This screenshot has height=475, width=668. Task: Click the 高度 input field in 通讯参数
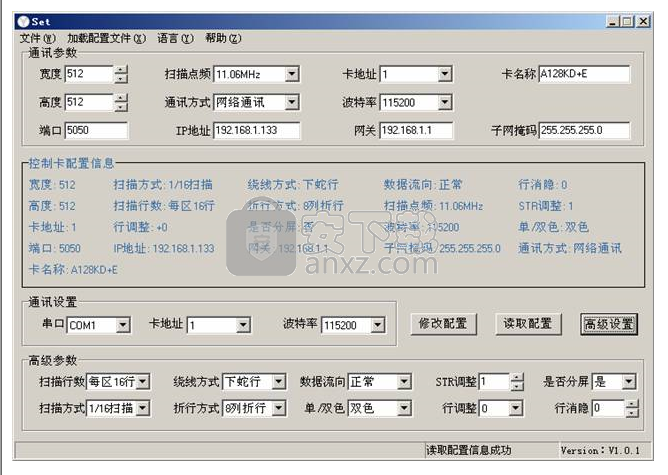pyautogui.click(x=89, y=102)
